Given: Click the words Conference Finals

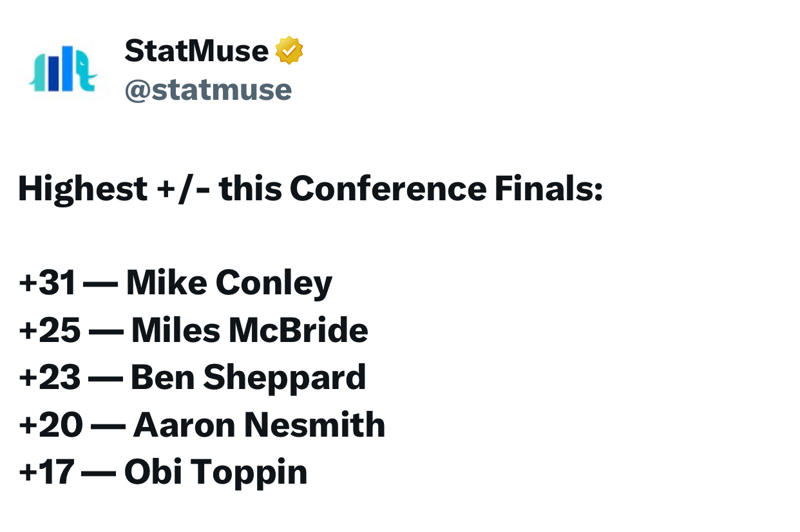Looking at the screenshot, I should click(446, 189).
